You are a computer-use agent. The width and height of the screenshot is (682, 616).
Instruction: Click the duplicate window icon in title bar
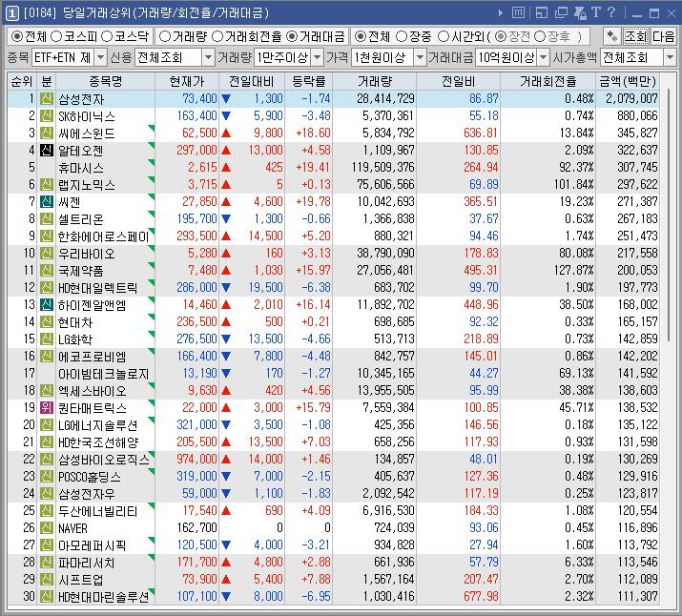coord(561,13)
